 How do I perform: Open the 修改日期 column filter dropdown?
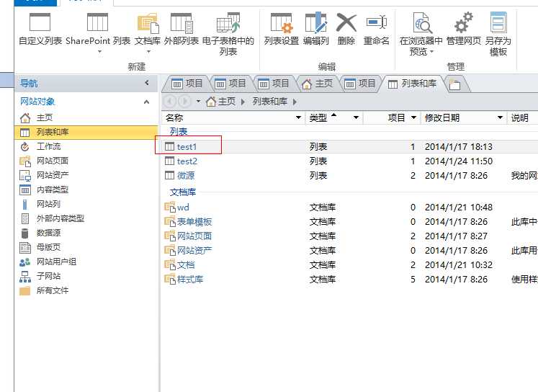501,117
